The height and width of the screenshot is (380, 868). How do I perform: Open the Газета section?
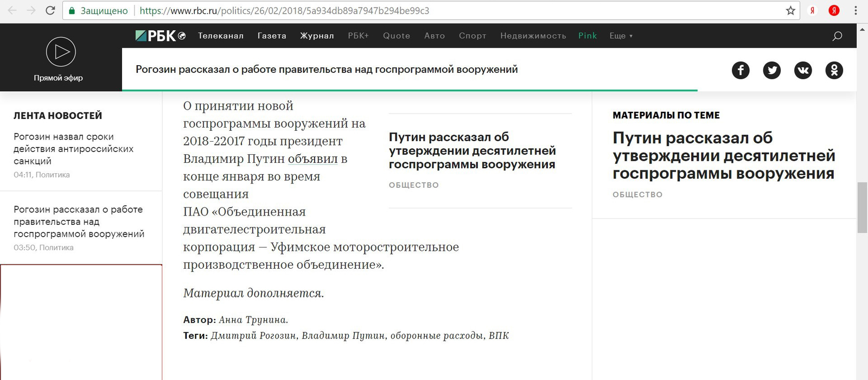(x=272, y=36)
